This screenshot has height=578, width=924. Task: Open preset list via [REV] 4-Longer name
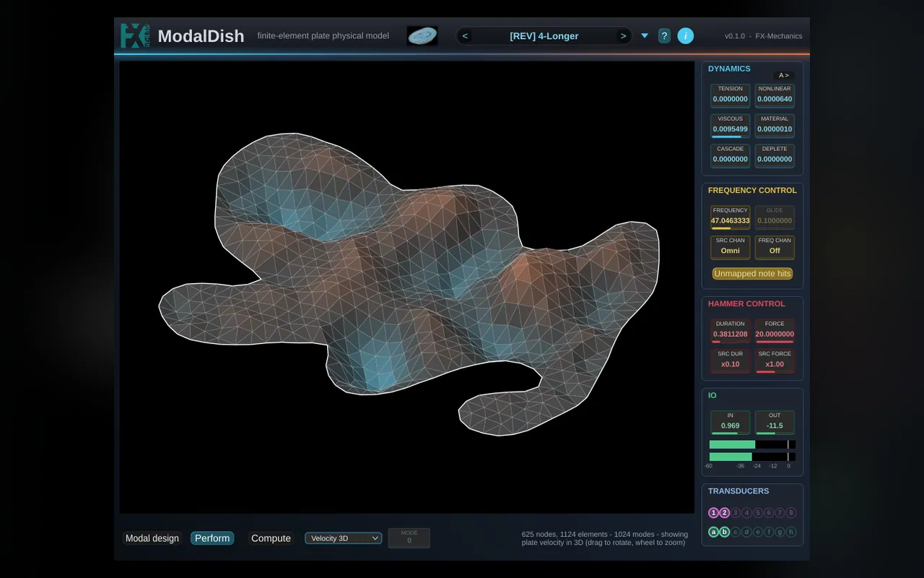click(544, 36)
